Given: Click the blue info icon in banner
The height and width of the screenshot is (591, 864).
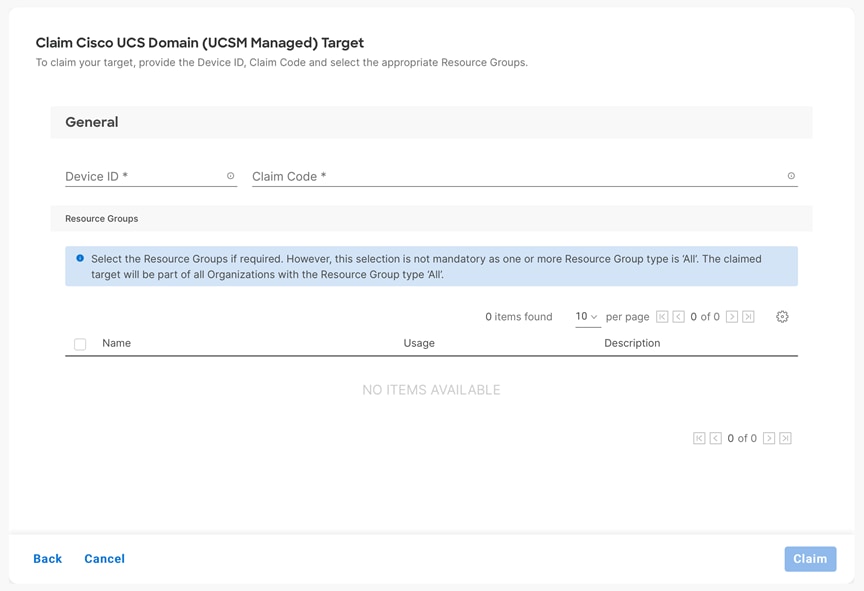Looking at the screenshot, I should [x=80, y=258].
